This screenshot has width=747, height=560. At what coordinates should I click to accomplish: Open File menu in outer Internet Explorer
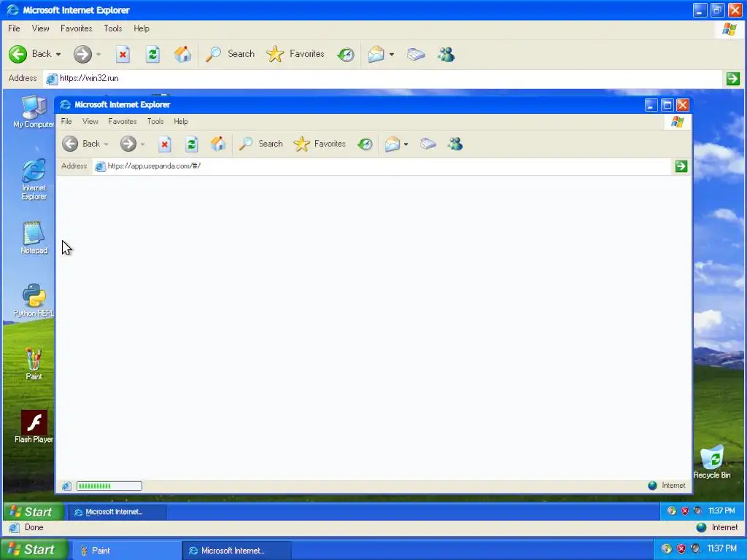coord(14,28)
